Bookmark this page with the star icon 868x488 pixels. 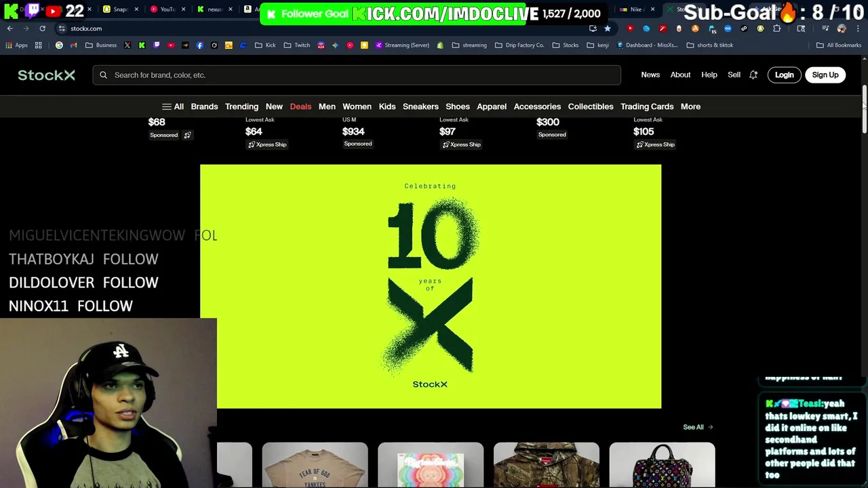point(608,28)
